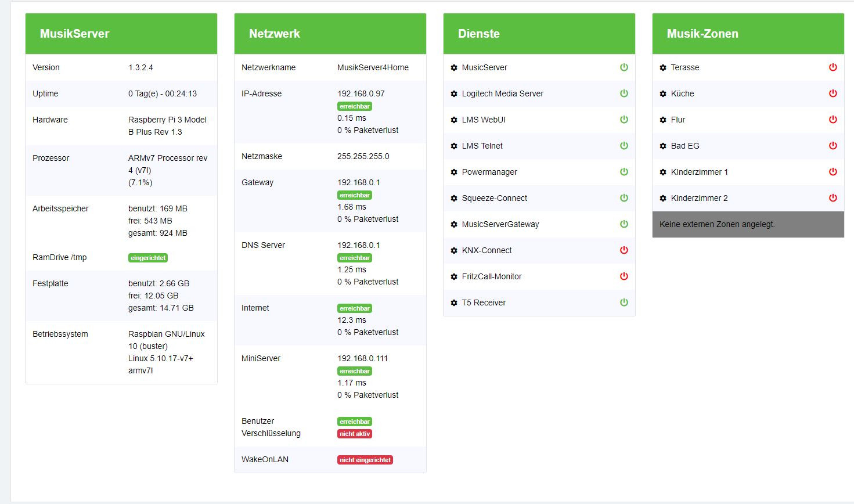Toggle the FritzCall-Monitor power button
Screen dimensions: 854x504
(624, 276)
